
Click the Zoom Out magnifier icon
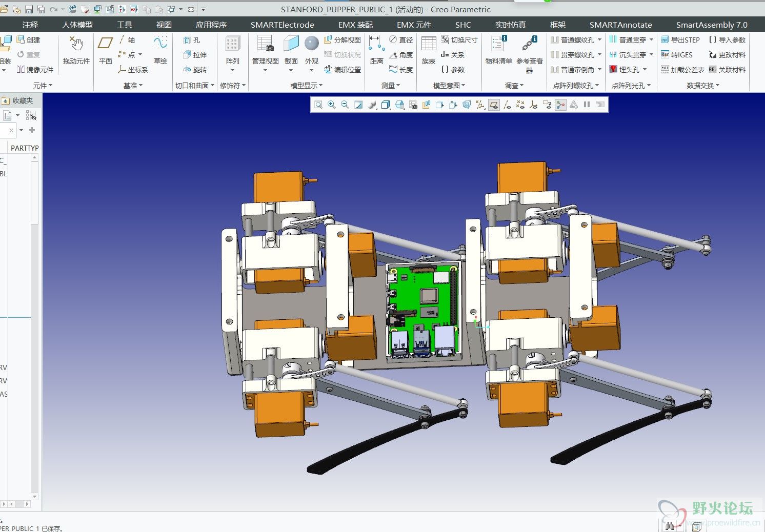[345, 105]
